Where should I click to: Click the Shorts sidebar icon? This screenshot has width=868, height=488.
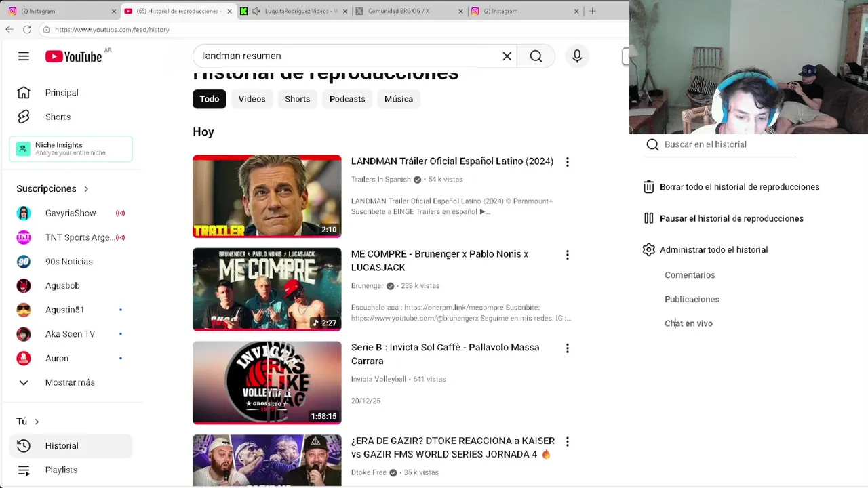[24, 117]
